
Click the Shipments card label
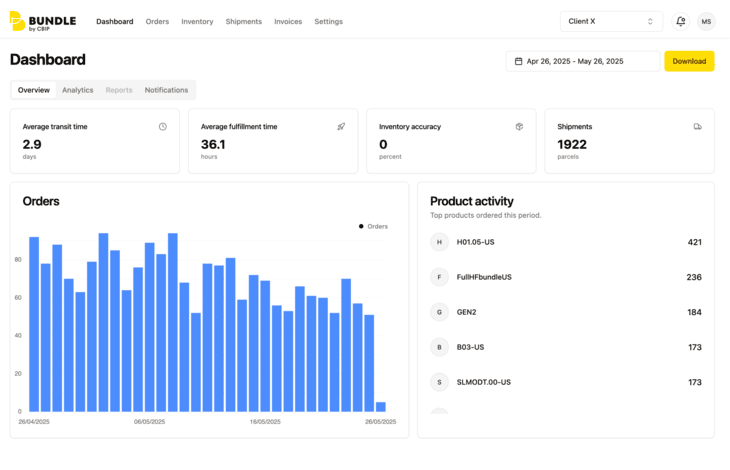coord(575,127)
